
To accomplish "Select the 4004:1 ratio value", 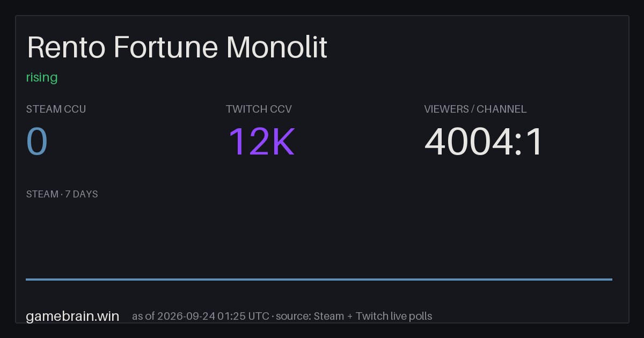I will click(x=484, y=142).
